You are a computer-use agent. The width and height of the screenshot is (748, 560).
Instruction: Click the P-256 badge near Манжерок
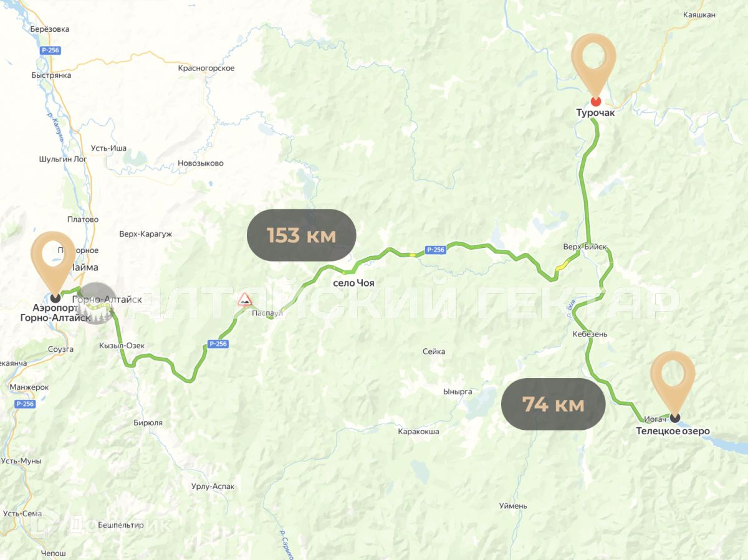pos(26,404)
